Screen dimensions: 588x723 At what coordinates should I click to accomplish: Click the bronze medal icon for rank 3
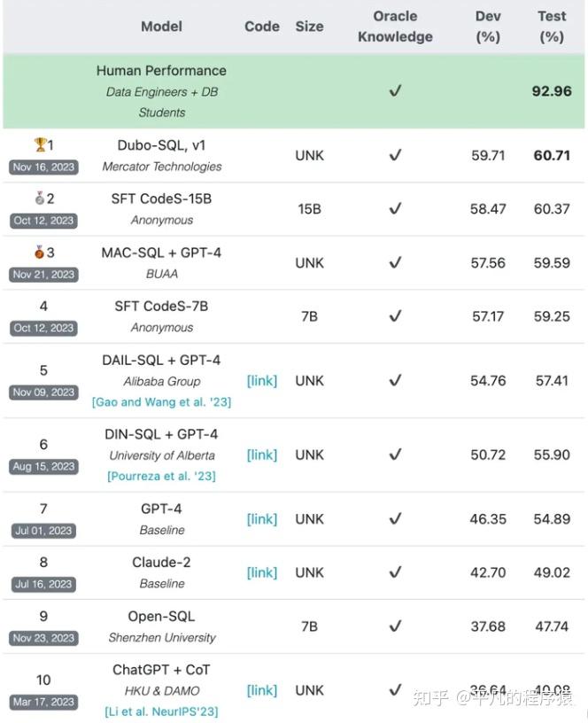[38, 253]
